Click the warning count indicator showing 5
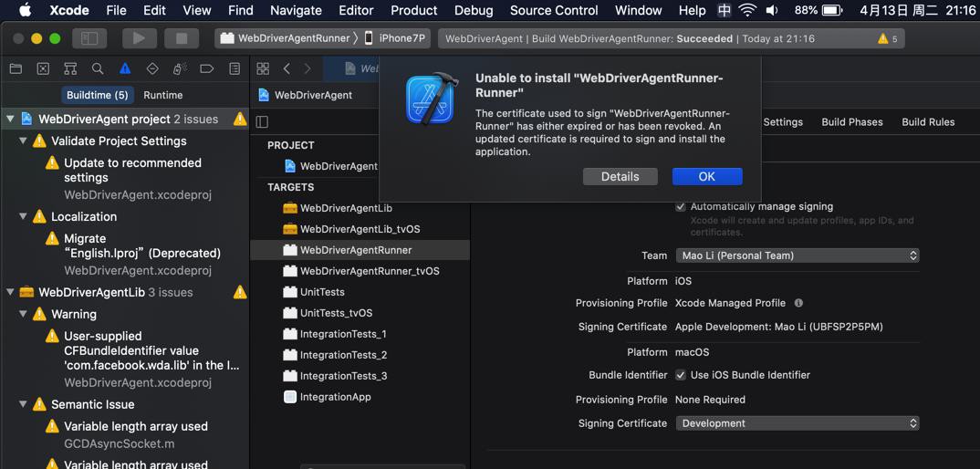 point(888,38)
